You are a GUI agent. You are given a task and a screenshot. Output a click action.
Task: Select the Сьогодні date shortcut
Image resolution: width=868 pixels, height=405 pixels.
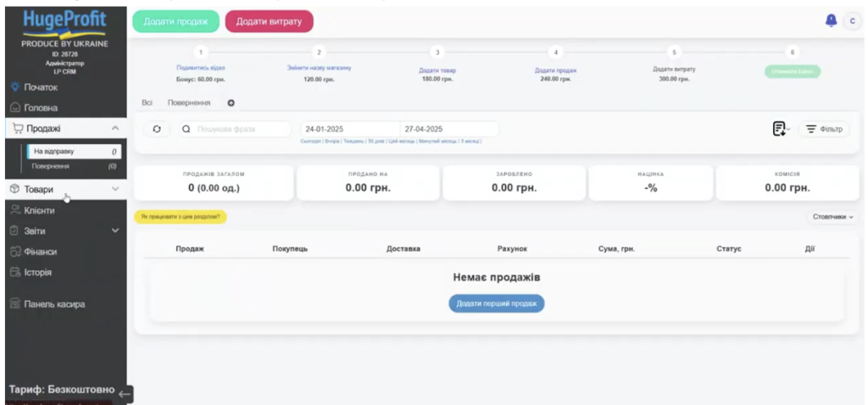coord(309,141)
